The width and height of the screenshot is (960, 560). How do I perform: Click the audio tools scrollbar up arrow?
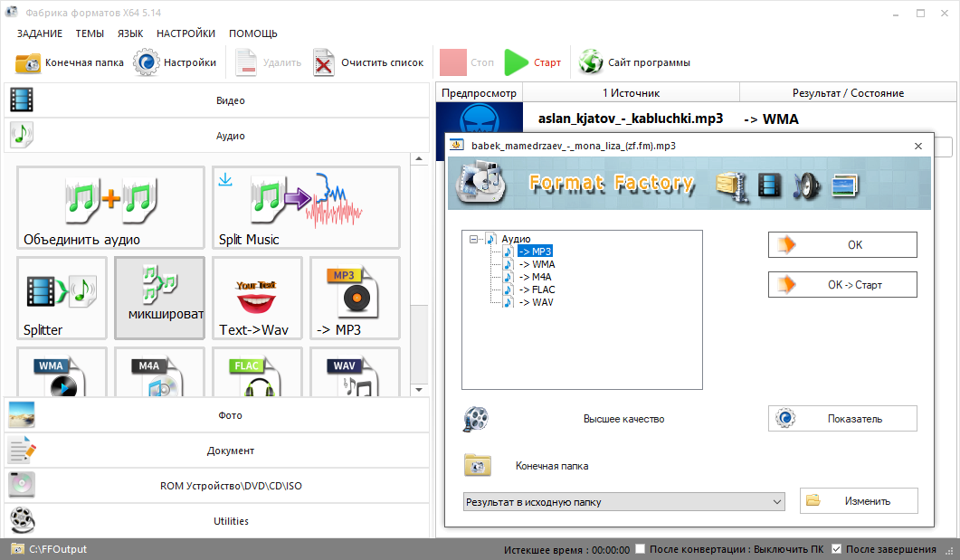tap(420, 159)
